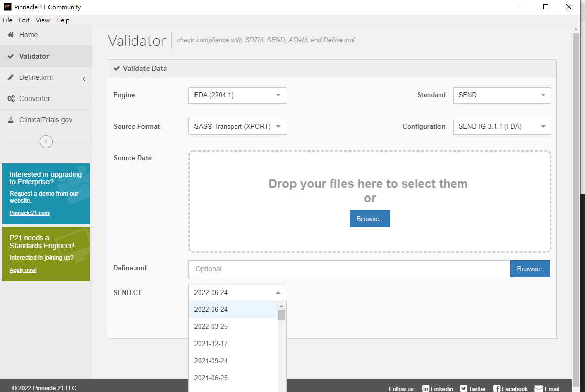Open the Help menu
The width and height of the screenshot is (585, 392).
[63, 20]
